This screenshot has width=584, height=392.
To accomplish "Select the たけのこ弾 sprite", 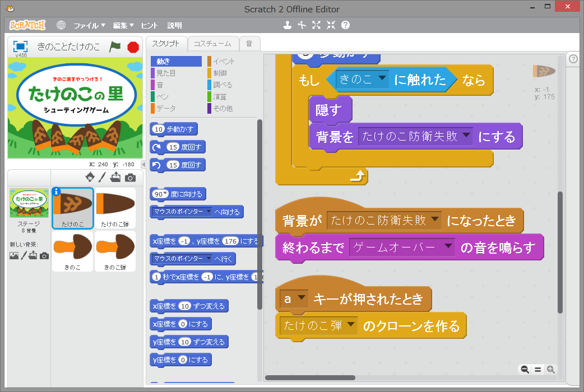I will [x=115, y=208].
